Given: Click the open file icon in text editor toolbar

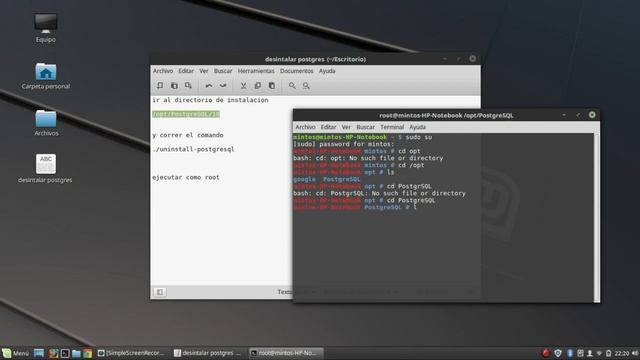Looking at the screenshot, I should [x=174, y=85].
